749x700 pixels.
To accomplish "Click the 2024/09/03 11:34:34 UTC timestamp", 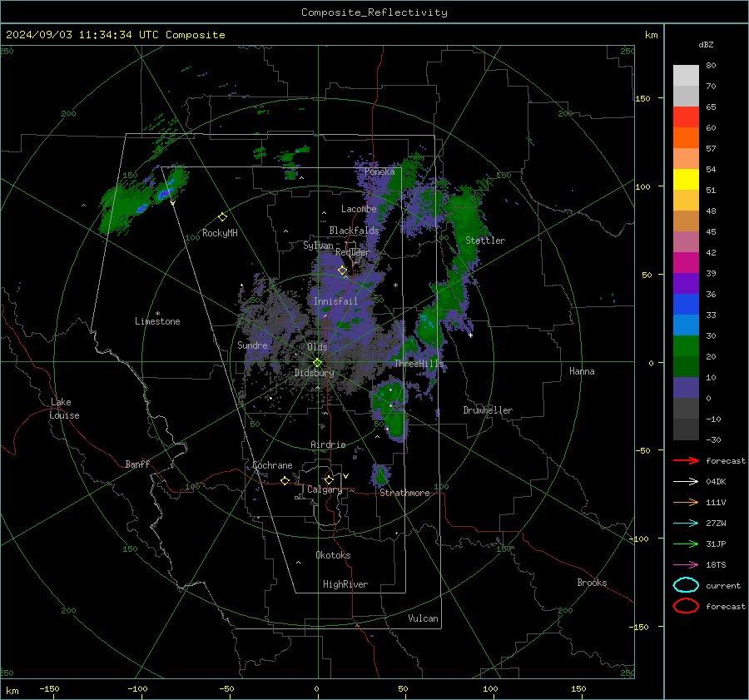I will click(x=115, y=35).
